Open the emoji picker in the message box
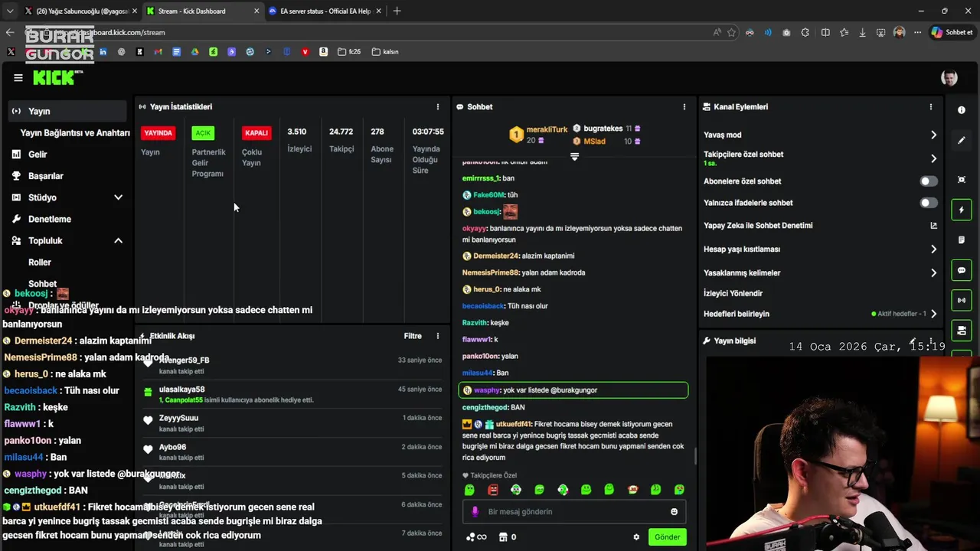Image resolution: width=980 pixels, height=551 pixels. [675, 512]
